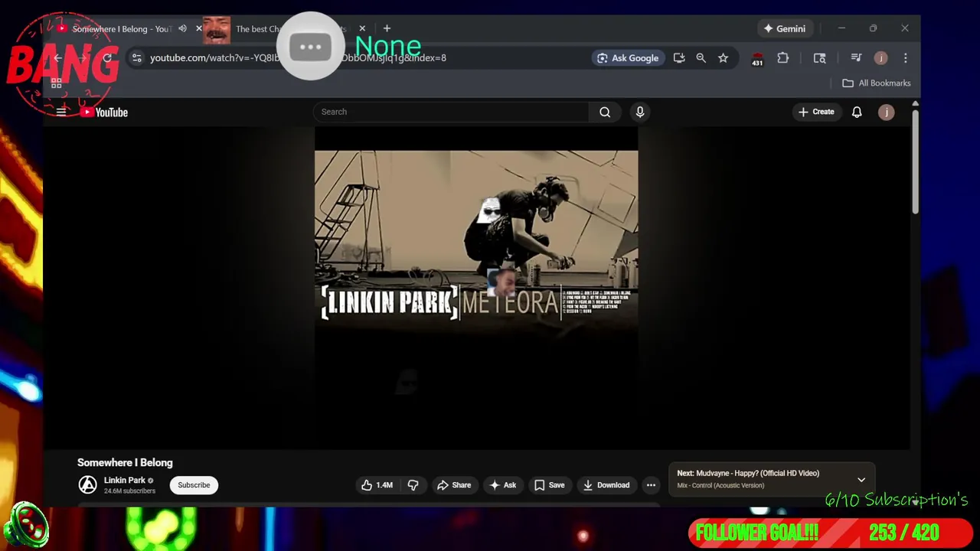Mute the tab via speaker icon

point(182,29)
